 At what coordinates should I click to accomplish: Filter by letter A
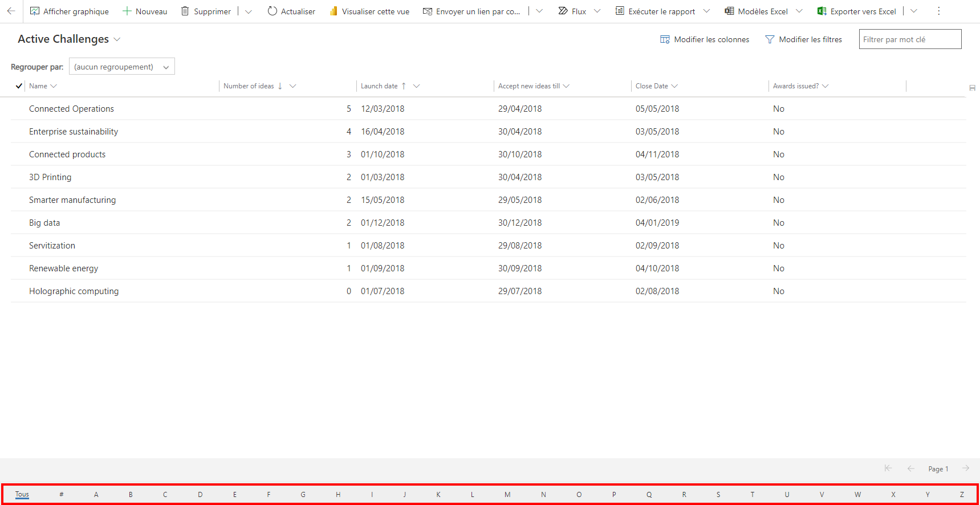coord(96,495)
